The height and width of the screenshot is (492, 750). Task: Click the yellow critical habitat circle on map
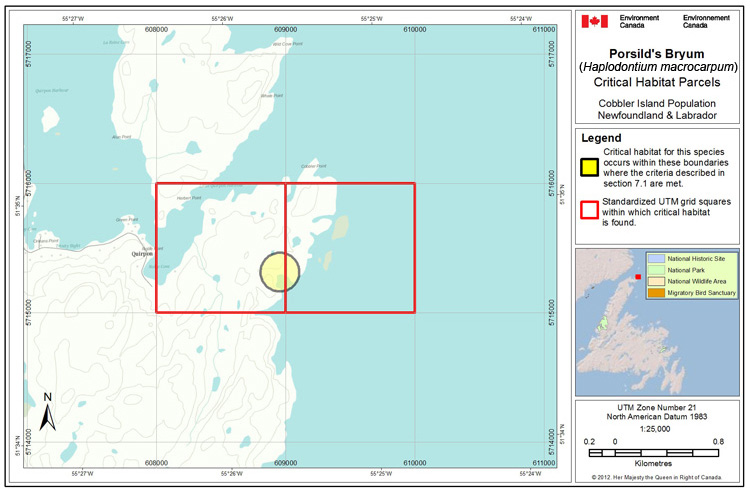(x=279, y=271)
